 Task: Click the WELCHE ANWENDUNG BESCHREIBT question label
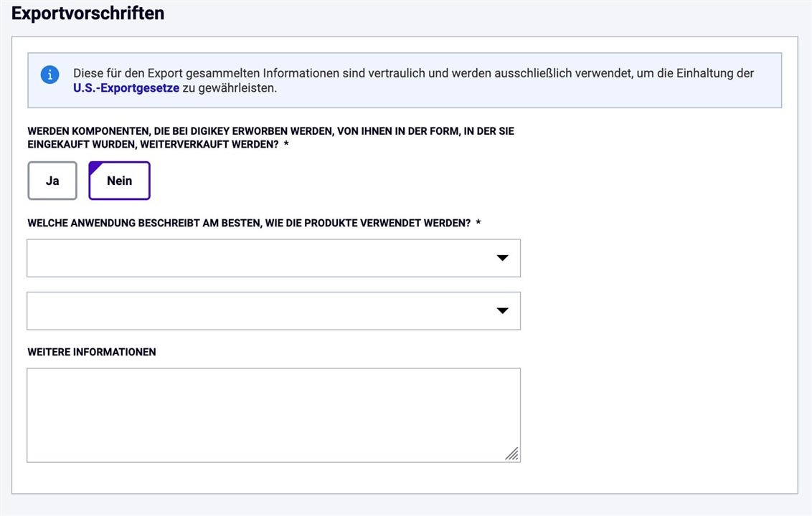249,223
